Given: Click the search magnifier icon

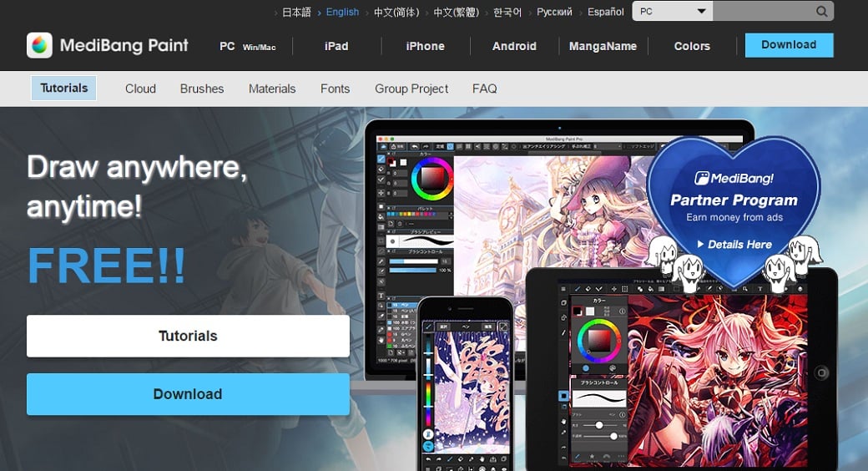Looking at the screenshot, I should (x=821, y=12).
